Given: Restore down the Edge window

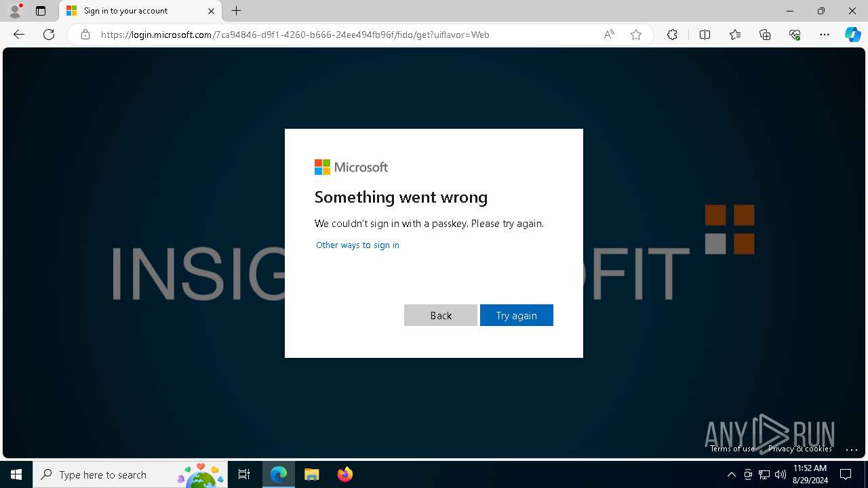Looking at the screenshot, I should (821, 11).
